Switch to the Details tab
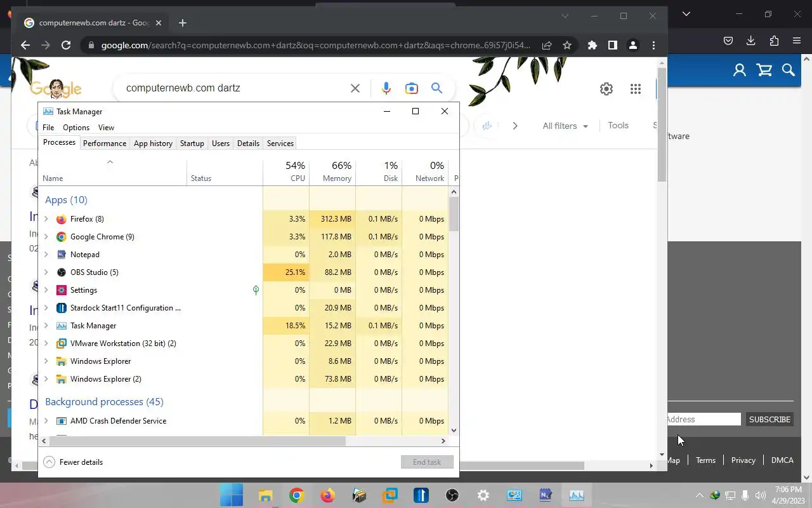 pyautogui.click(x=248, y=144)
